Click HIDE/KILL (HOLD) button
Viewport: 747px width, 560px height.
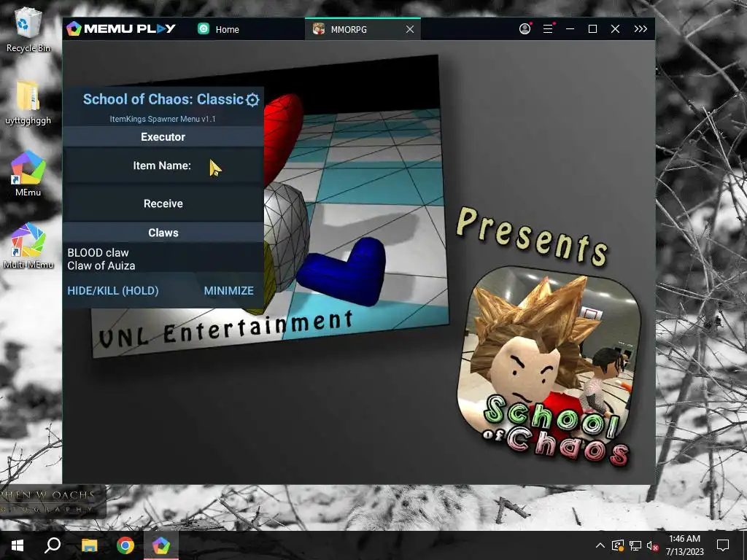[x=113, y=290]
